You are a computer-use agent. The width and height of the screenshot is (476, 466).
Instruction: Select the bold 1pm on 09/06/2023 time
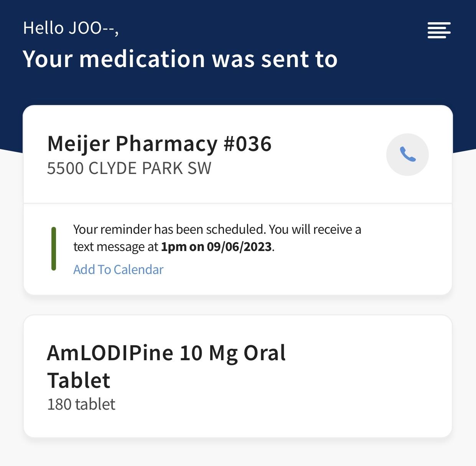(x=216, y=247)
